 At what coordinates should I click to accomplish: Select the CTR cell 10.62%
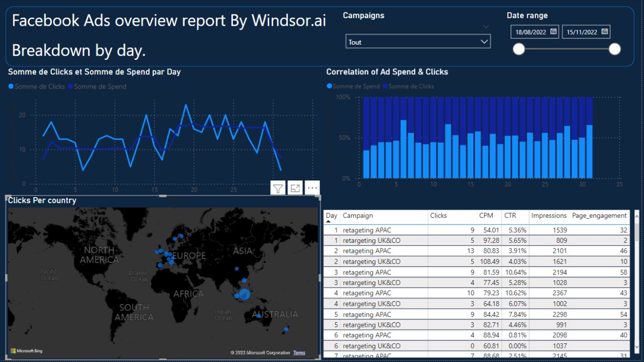(516, 293)
